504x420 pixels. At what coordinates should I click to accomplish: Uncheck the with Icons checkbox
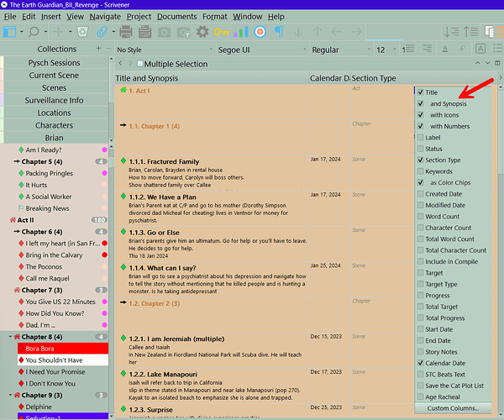coord(420,115)
